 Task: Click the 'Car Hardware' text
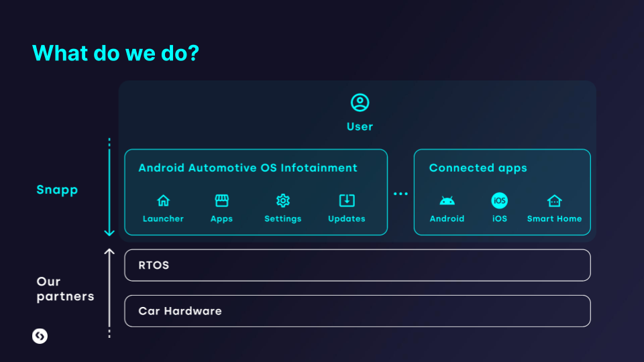point(180,311)
